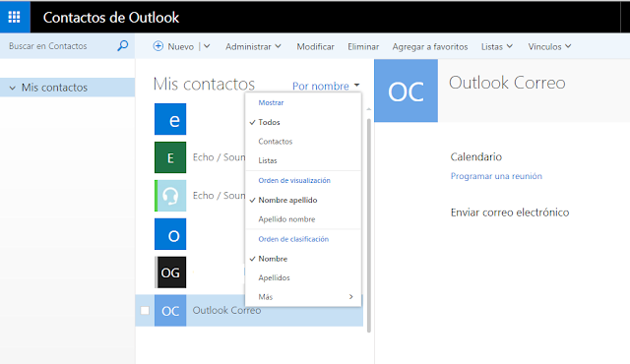
Task: Click the search magnifier icon
Action: point(122,46)
